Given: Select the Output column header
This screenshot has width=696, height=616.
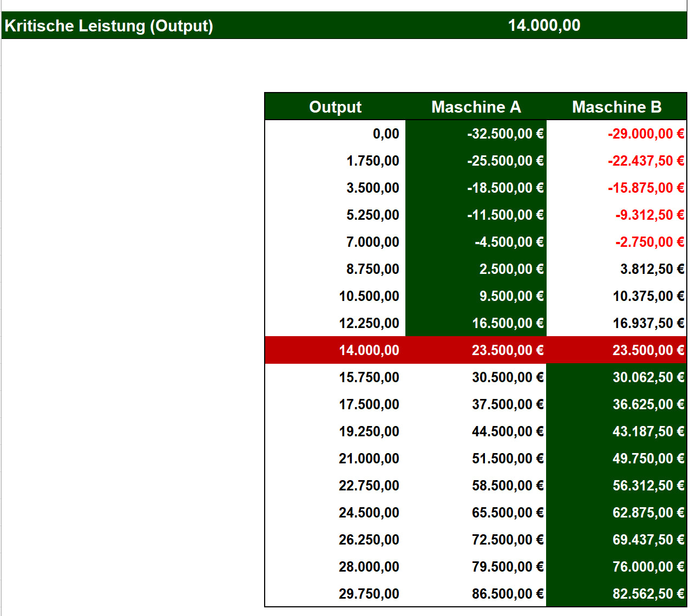Looking at the screenshot, I should 335,107.
